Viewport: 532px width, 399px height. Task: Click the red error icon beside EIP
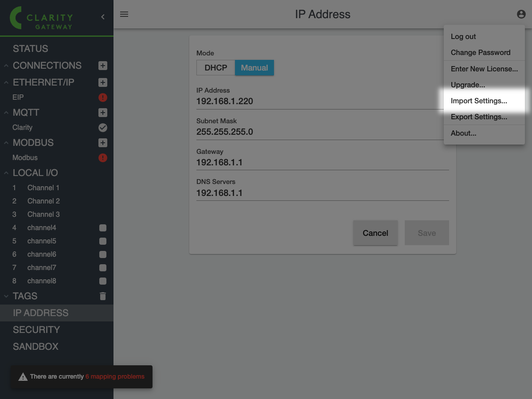coord(102,98)
